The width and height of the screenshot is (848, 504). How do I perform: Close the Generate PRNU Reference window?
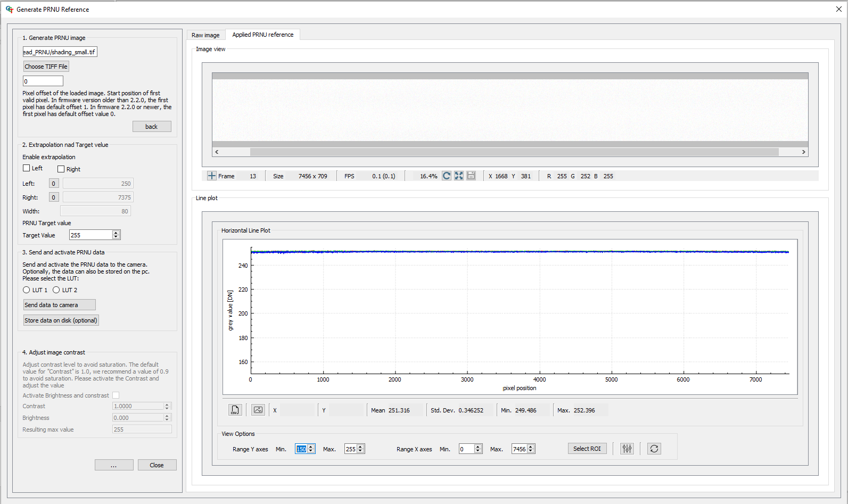[839, 9]
